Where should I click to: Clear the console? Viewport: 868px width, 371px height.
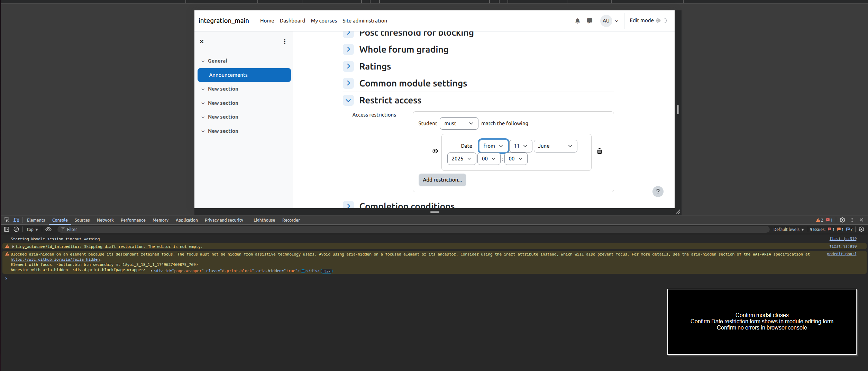[16, 229]
